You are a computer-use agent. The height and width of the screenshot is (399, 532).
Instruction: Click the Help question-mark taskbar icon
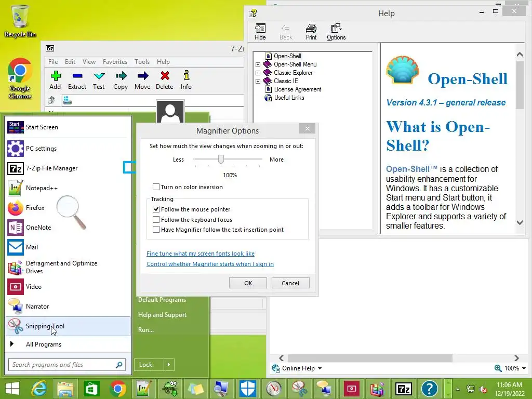429,389
